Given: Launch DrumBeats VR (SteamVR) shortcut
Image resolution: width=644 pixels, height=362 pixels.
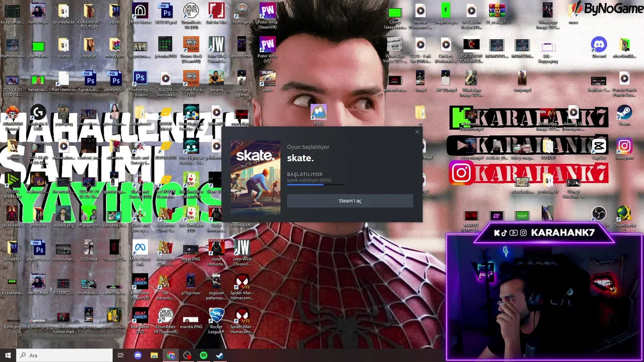Looking at the screenshot, I should pyautogui.click(x=166, y=320).
